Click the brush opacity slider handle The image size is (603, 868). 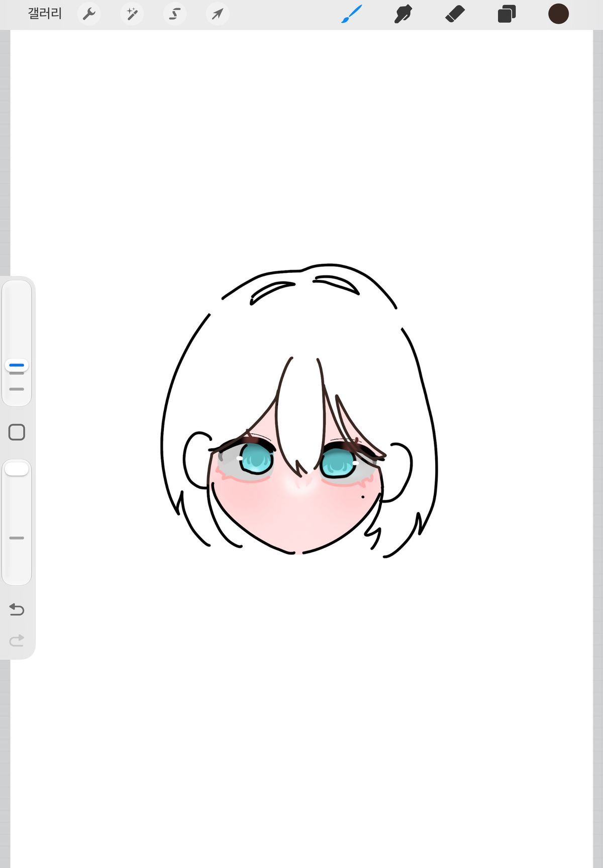17,469
